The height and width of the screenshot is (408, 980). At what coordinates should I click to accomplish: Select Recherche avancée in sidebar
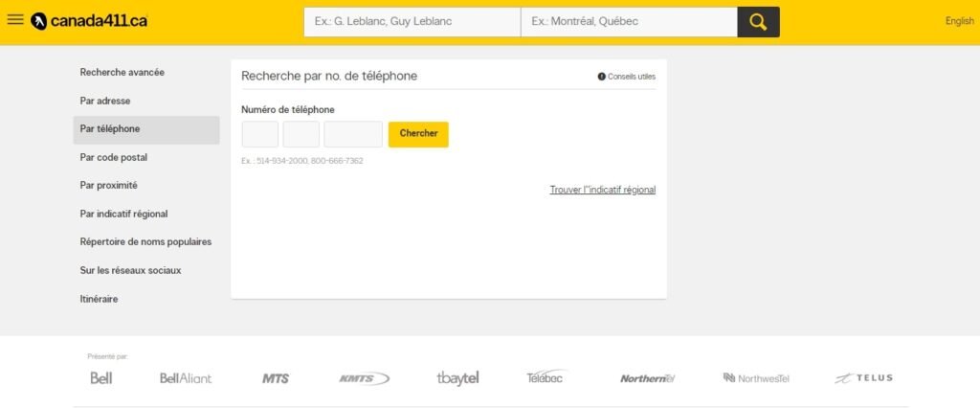click(122, 72)
